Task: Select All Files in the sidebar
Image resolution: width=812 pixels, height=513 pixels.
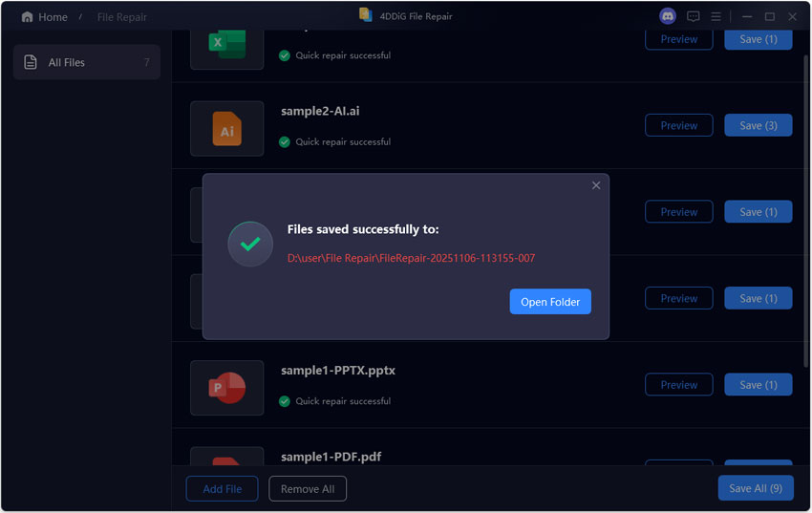Action: [x=87, y=62]
